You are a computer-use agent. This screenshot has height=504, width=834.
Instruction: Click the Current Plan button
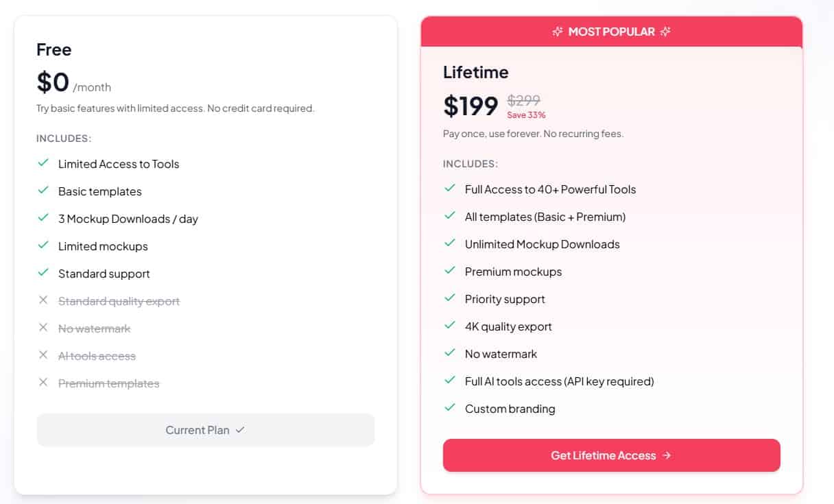[206, 430]
